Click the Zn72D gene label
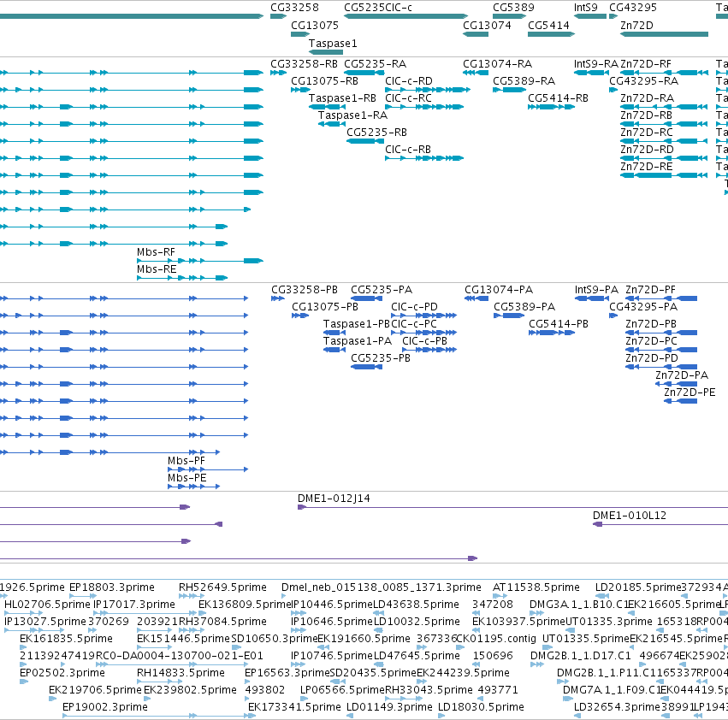Viewport: 728px width, 720px height. tap(636, 26)
